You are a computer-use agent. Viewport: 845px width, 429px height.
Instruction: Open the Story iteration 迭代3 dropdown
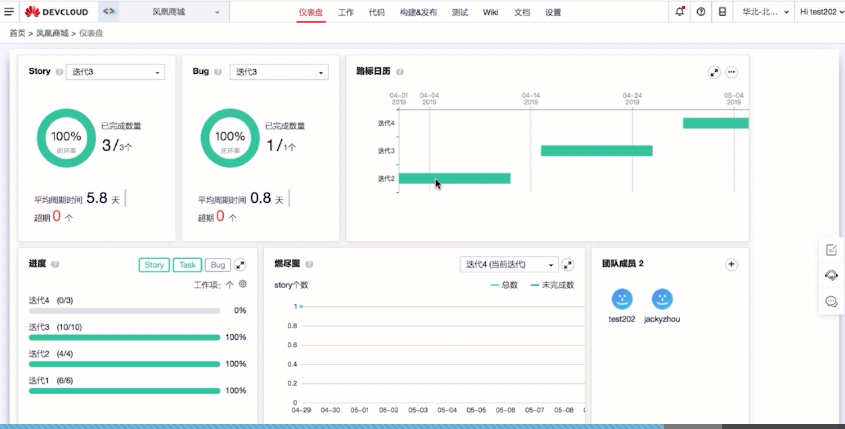tap(115, 72)
